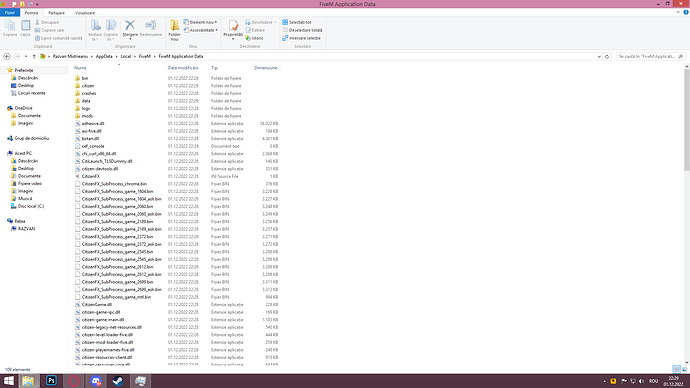
Task: Open the Istoric file history
Action: [x=255, y=38]
